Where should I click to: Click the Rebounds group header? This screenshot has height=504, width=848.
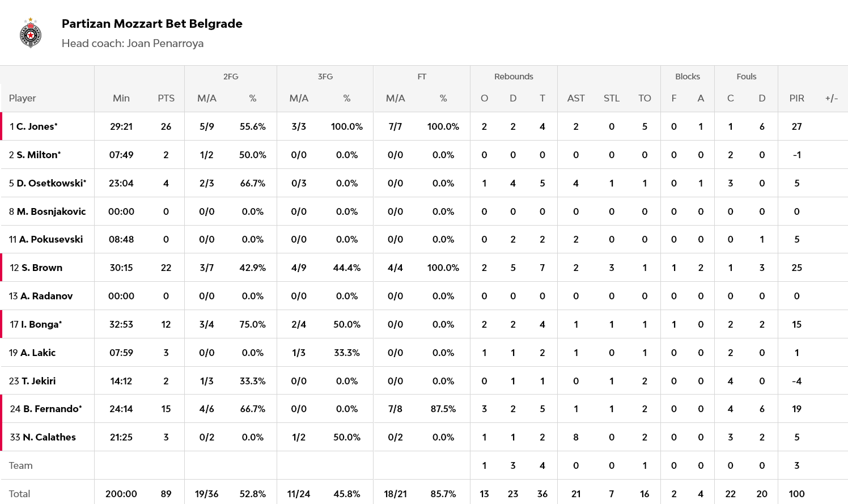pyautogui.click(x=514, y=77)
